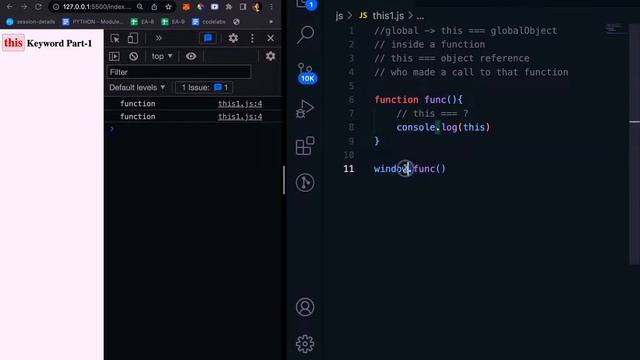640x360 pixels.
Task: Open the Accounts icon in VS Code
Action: [x=305, y=307]
